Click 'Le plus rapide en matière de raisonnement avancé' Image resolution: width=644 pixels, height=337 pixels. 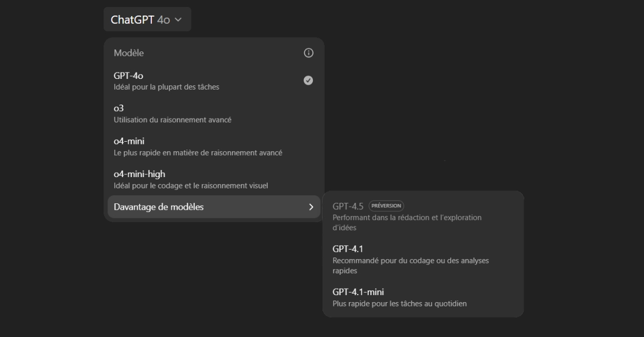197,153
